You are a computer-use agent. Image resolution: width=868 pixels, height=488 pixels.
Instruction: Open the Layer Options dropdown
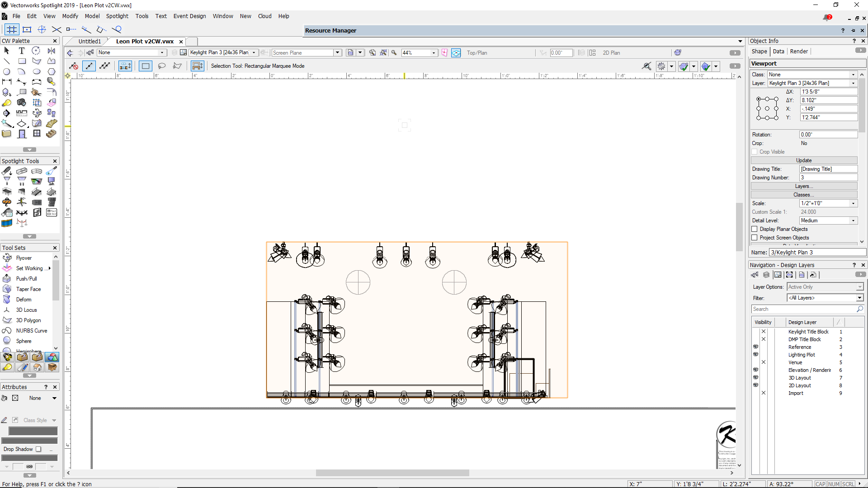pyautogui.click(x=859, y=286)
